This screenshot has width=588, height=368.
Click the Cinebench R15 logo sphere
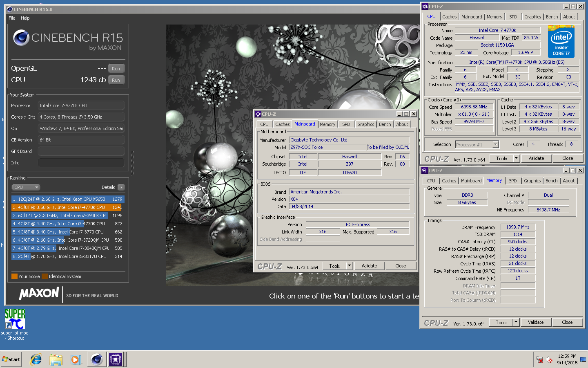point(21,38)
